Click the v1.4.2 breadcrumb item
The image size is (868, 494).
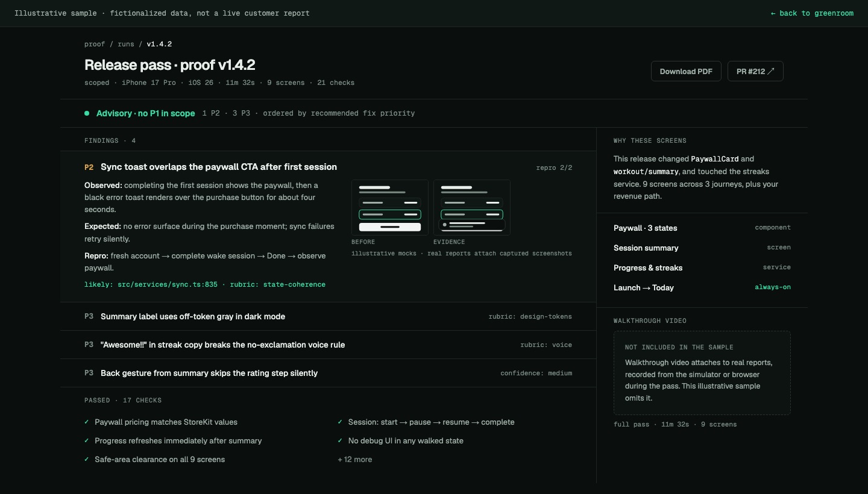click(x=159, y=44)
